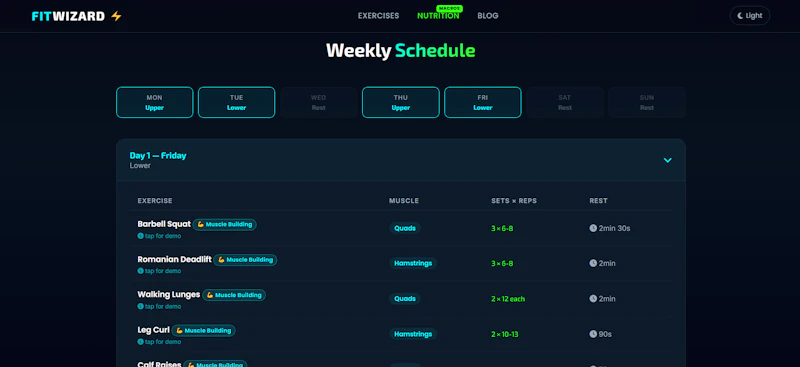Screen dimensions: 800x367
Task: Click info icon under Barbell Squat
Action: 140,236
